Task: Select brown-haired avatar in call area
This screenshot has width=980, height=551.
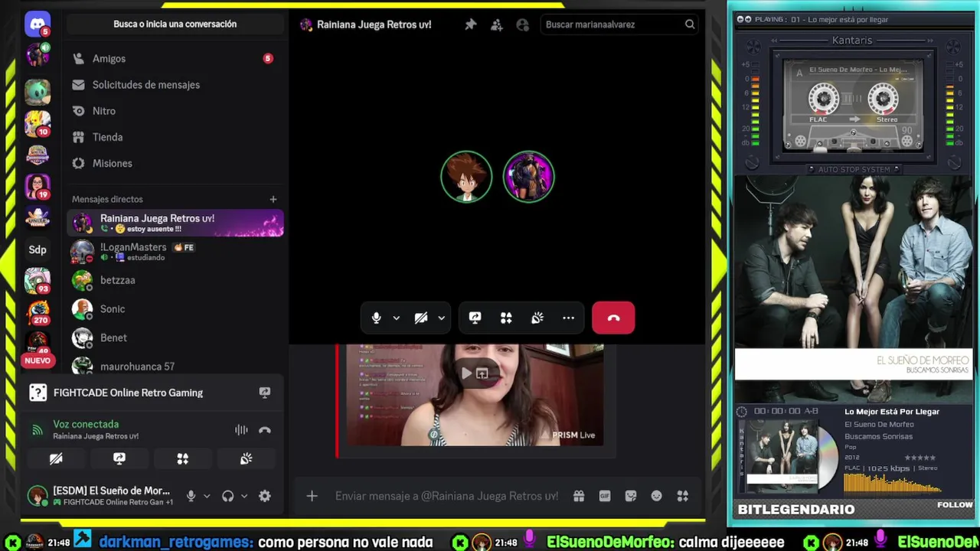Action: [465, 177]
